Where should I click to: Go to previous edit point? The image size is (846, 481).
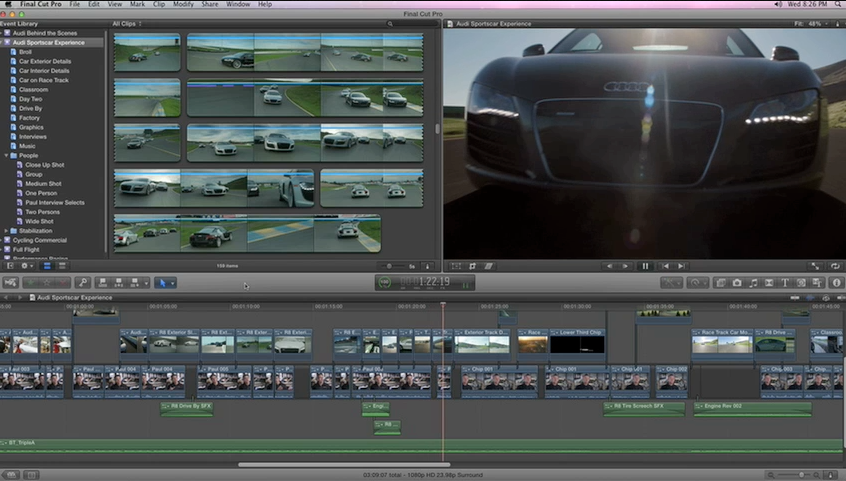click(x=665, y=266)
